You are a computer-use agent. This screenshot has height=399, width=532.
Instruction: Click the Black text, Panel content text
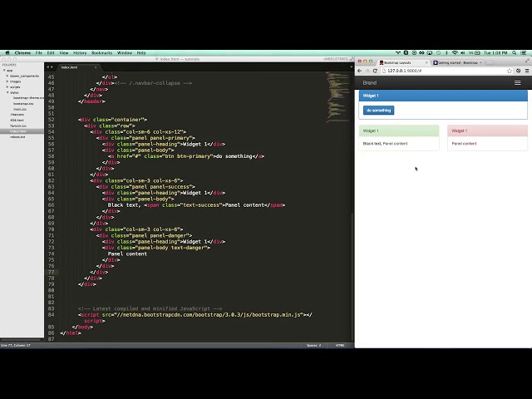pyautogui.click(x=385, y=144)
